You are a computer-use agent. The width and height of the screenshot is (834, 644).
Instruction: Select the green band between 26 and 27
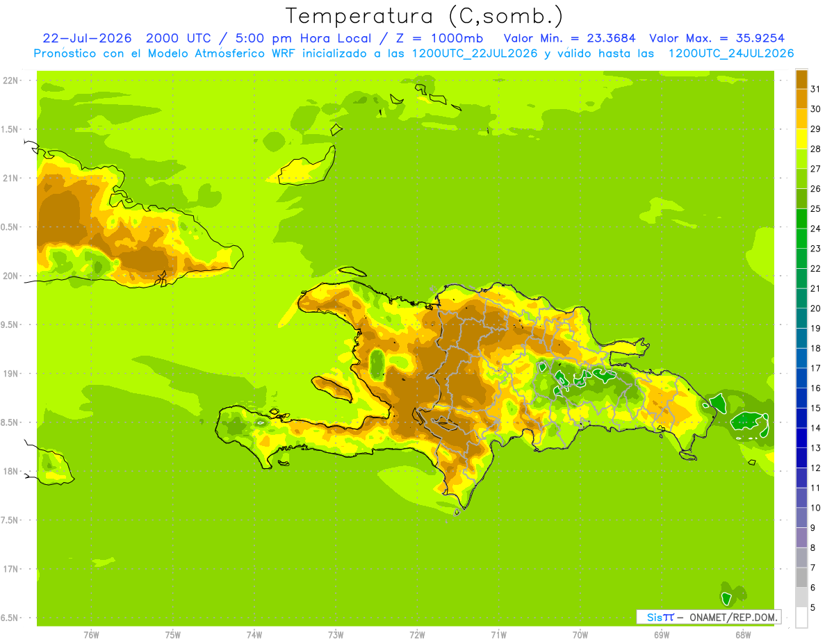801,179
